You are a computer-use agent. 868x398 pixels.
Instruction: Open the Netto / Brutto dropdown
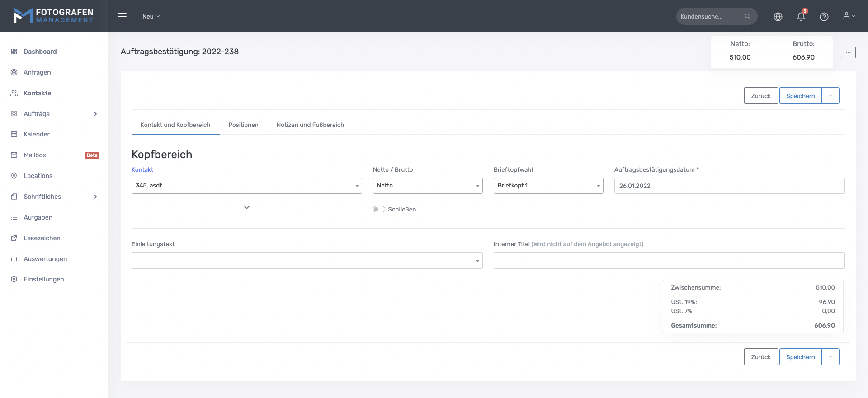(x=427, y=186)
